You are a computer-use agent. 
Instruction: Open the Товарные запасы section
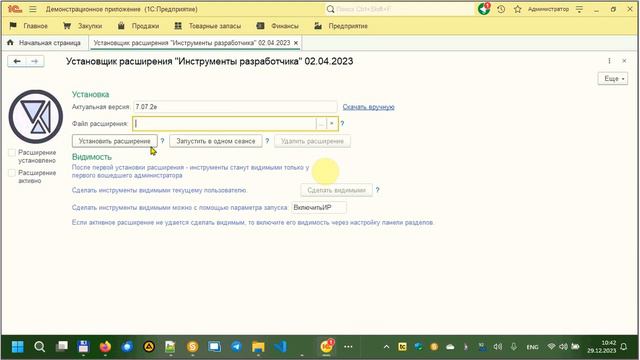pos(208,26)
